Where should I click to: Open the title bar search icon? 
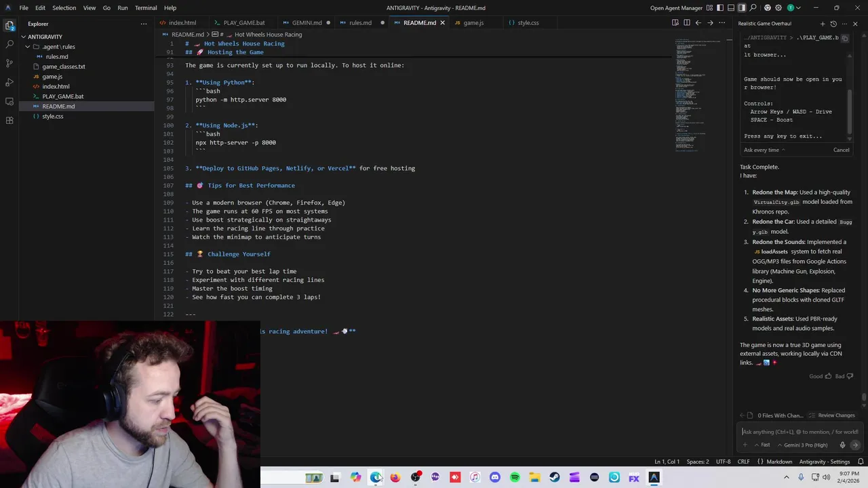tap(753, 8)
